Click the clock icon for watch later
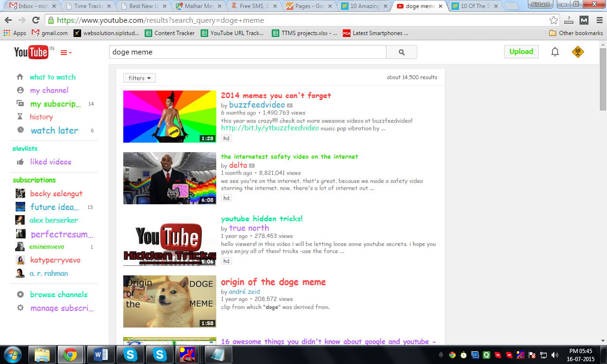 point(20,130)
